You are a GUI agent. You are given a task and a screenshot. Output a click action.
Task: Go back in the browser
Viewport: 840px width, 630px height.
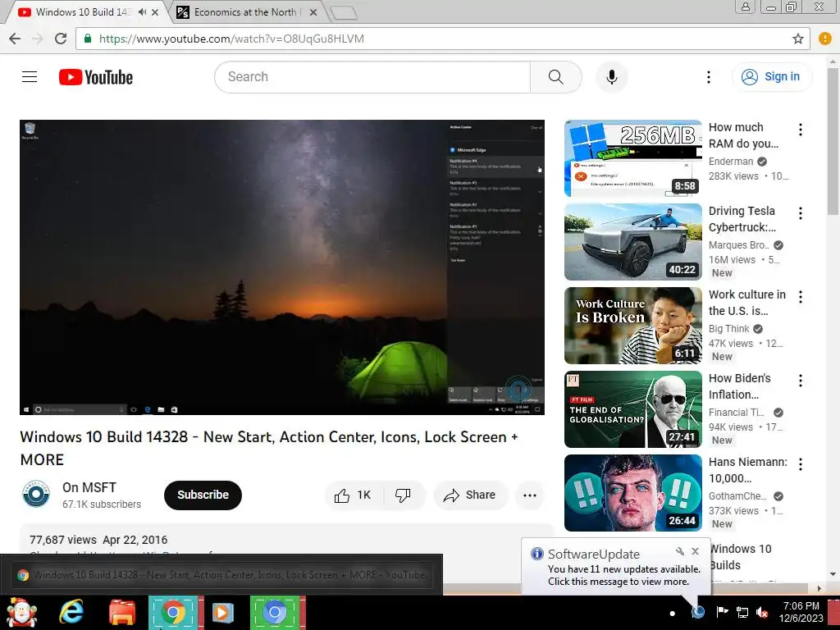[15, 39]
